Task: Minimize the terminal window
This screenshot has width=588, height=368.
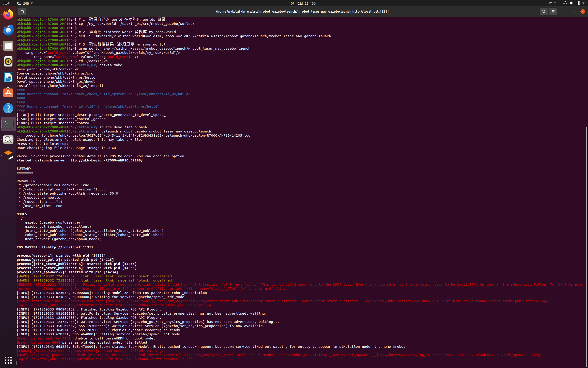Action: click(x=564, y=11)
